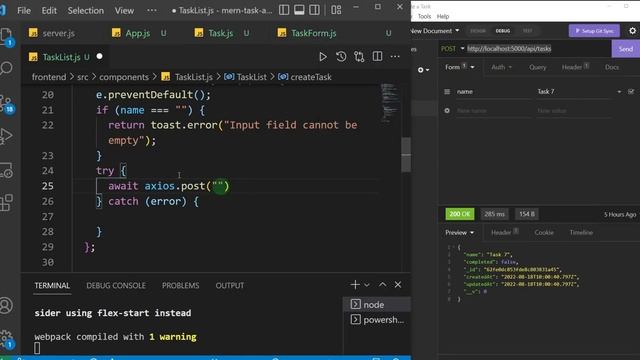Image resolution: width=640 pixels, height=360 pixels.
Task: Open the POST method dropdown in Insomnia
Action: [x=452, y=49]
